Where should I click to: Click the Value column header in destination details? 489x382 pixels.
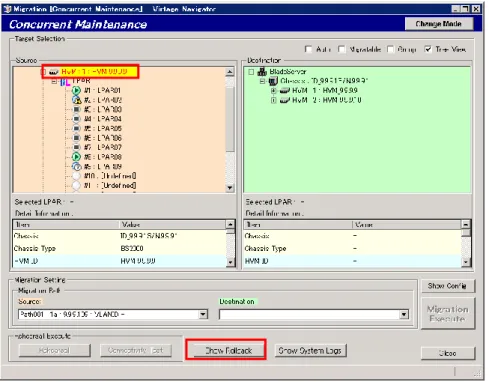pos(407,225)
